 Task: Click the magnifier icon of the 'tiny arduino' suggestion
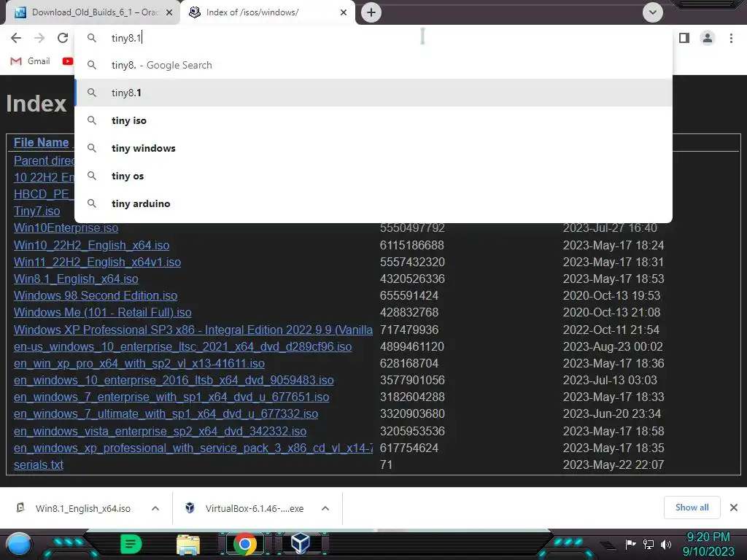pyautogui.click(x=92, y=203)
